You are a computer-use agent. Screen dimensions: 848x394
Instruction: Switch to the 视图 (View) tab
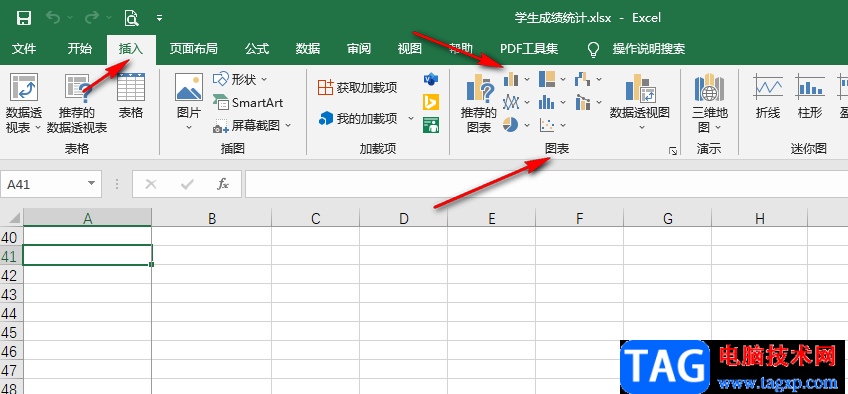[x=409, y=49]
